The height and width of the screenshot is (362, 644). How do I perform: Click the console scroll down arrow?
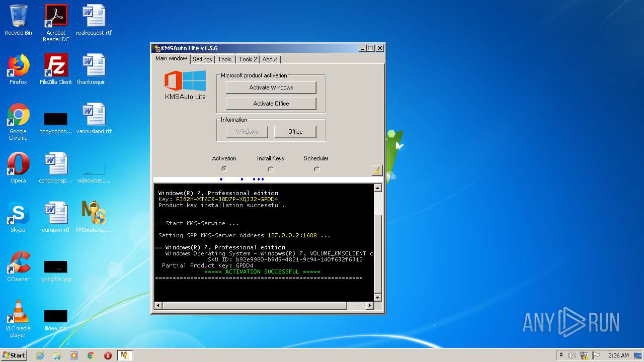pyautogui.click(x=378, y=298)
